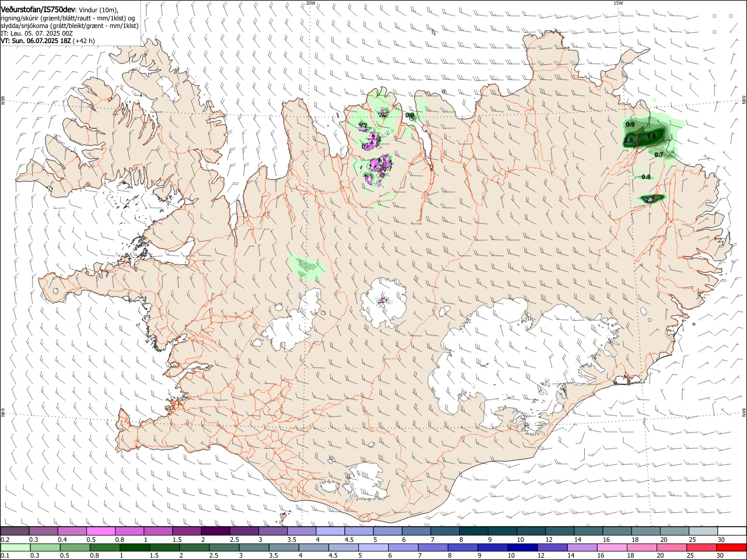Viewport: 747px width, 560px height.
Task: Select the 2.8 value in the dark green rain cell
Action: pyautogui.click(x=629, y=140)
